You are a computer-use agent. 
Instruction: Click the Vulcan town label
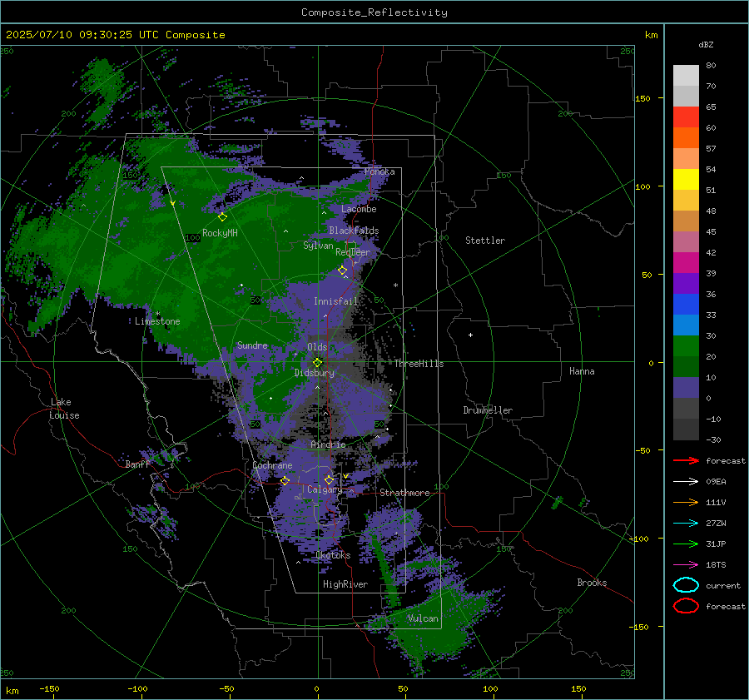(x=423, y=618)
